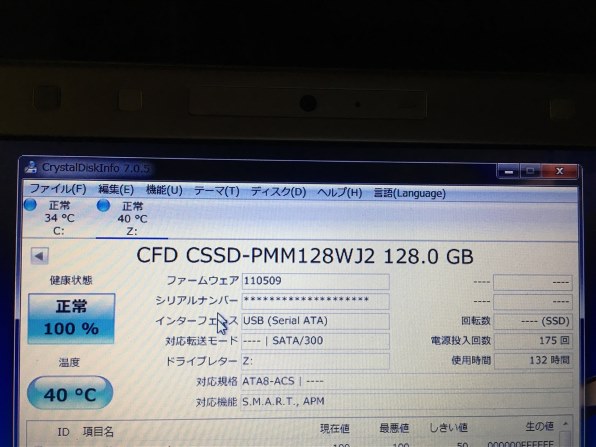Select the C: drive status icon
Image resolution: width=596 pixels, height=447 pixels.
tap(30, 204)
